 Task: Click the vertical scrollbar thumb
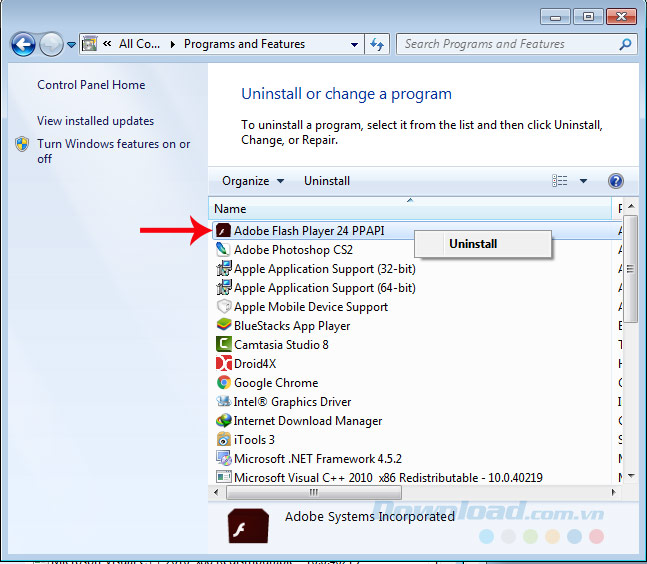click(630, 269)
